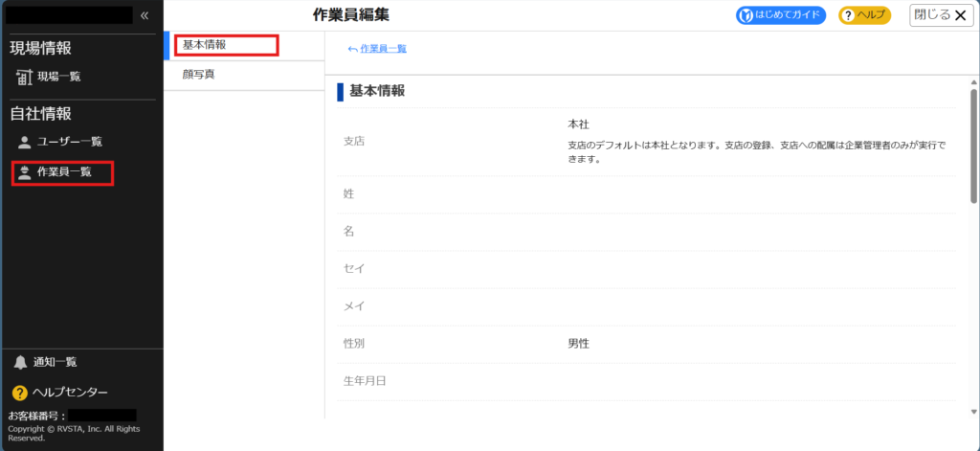Open ヘルプセンター in the sidebar
Screen dimensions: 980x451
(x=70, y=393)
